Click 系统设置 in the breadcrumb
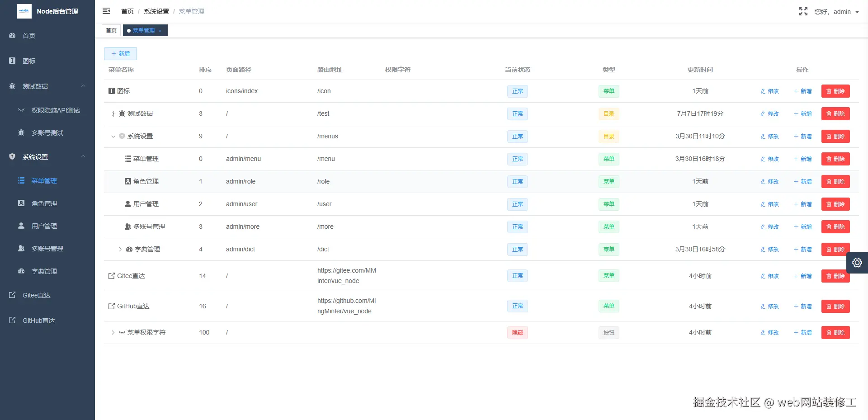Viewport: 868px width, 420px height. [156, 11]
